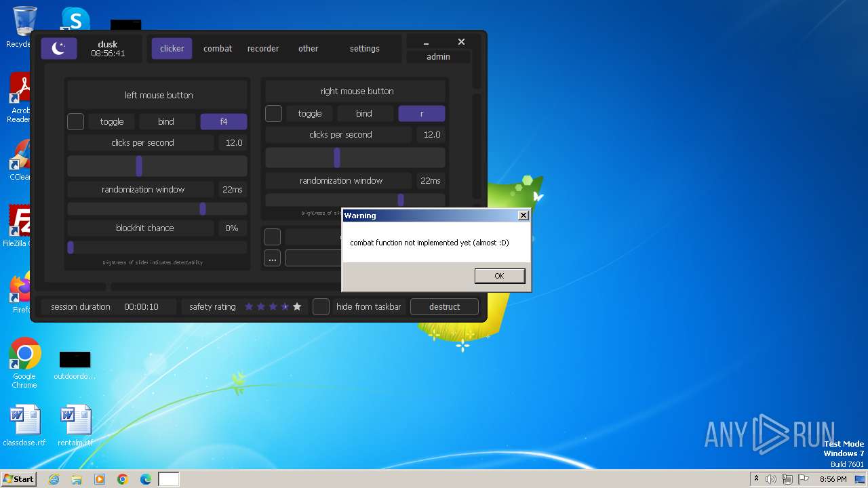Tick checkbox above the ellipsis button

[272, 237]
